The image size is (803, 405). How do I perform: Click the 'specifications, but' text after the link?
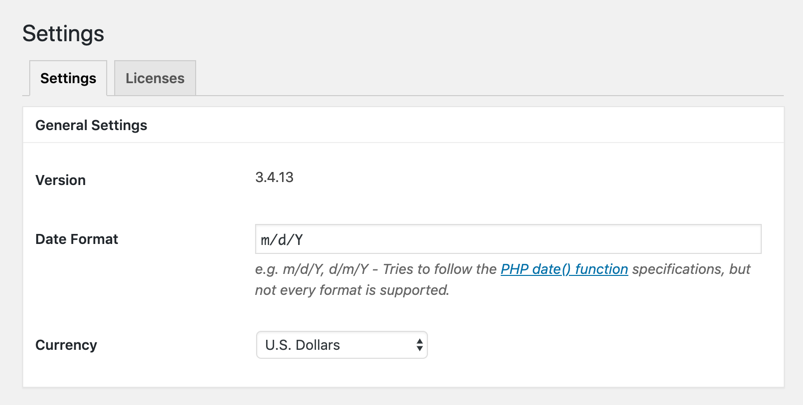[x=691, y=269]
